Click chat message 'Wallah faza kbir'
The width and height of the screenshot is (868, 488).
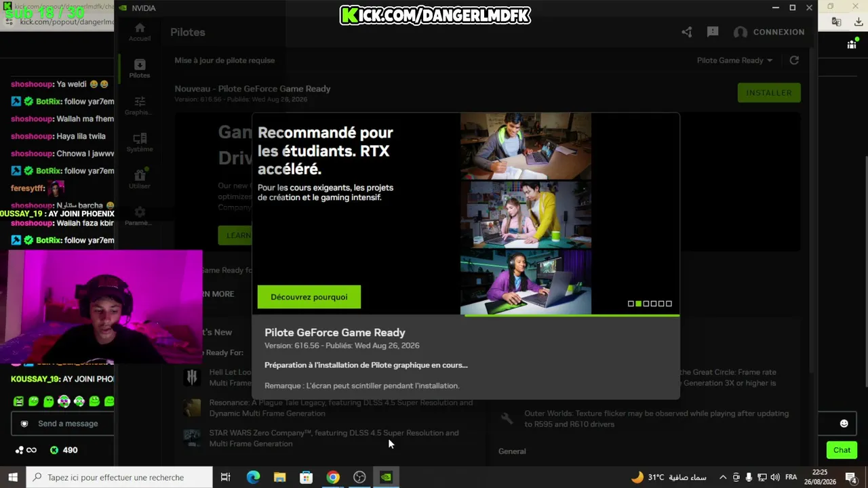(85, 223)
